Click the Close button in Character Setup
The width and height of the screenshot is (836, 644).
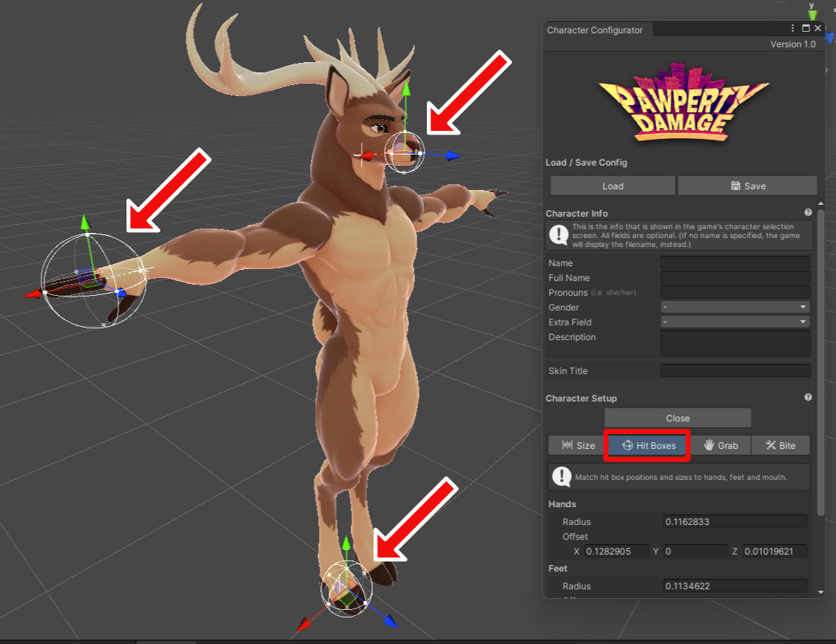point(678,418)
